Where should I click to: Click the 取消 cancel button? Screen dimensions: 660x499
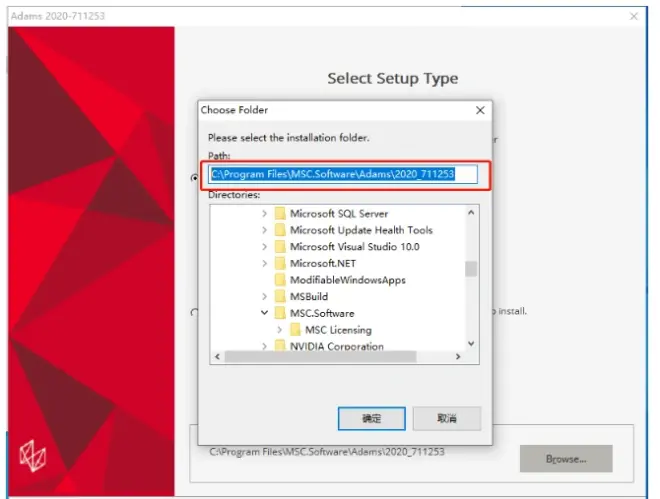pos(447,418)
